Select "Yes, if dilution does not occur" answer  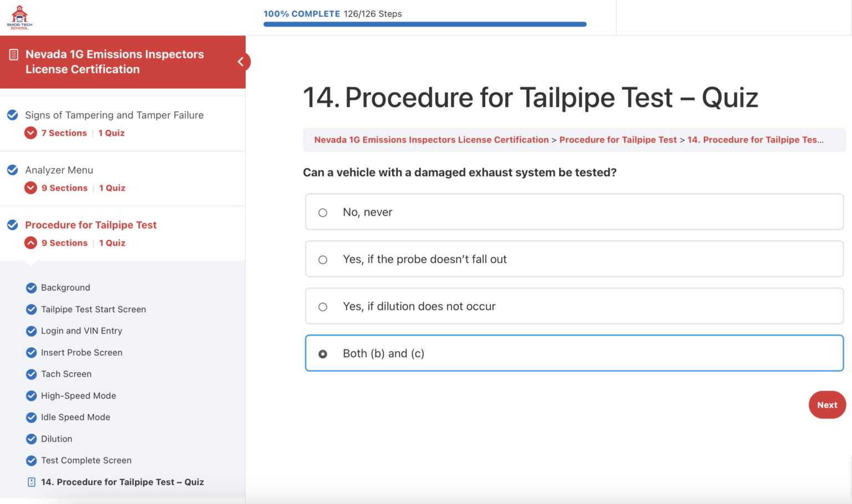323,307
